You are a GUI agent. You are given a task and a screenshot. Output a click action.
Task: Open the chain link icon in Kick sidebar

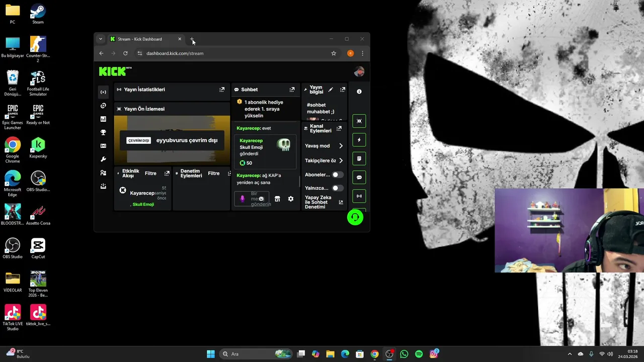tap(103, 106)
